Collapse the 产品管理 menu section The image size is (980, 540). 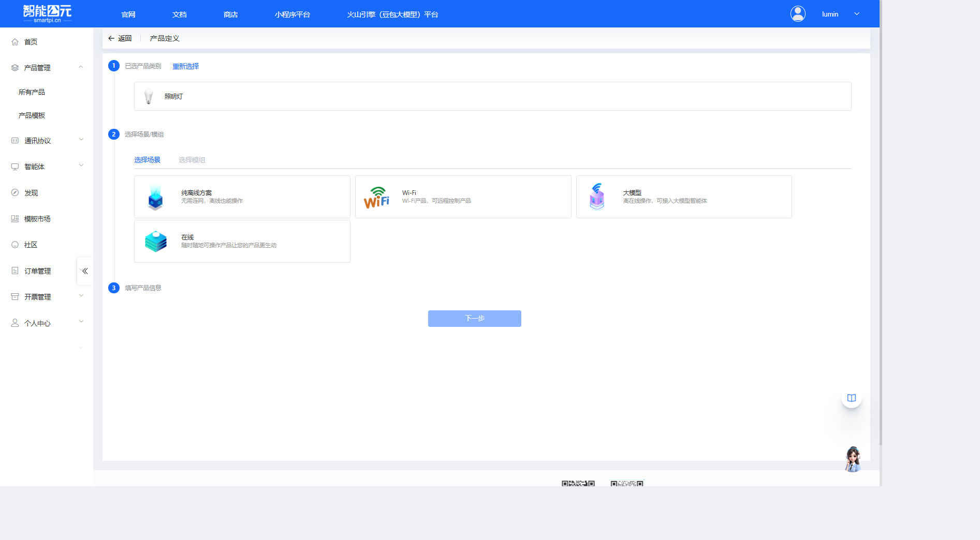[x=81, y=67]
